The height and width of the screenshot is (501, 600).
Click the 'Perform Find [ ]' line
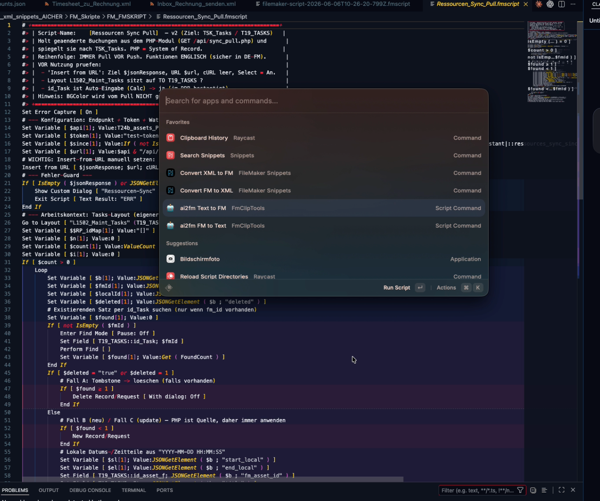point(85,349)
